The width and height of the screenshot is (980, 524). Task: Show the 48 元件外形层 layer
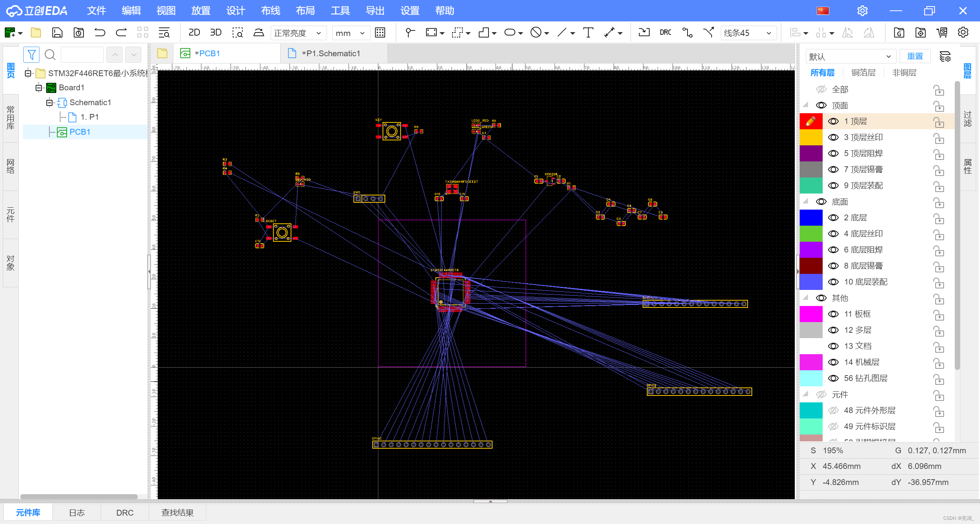(833, 410)
